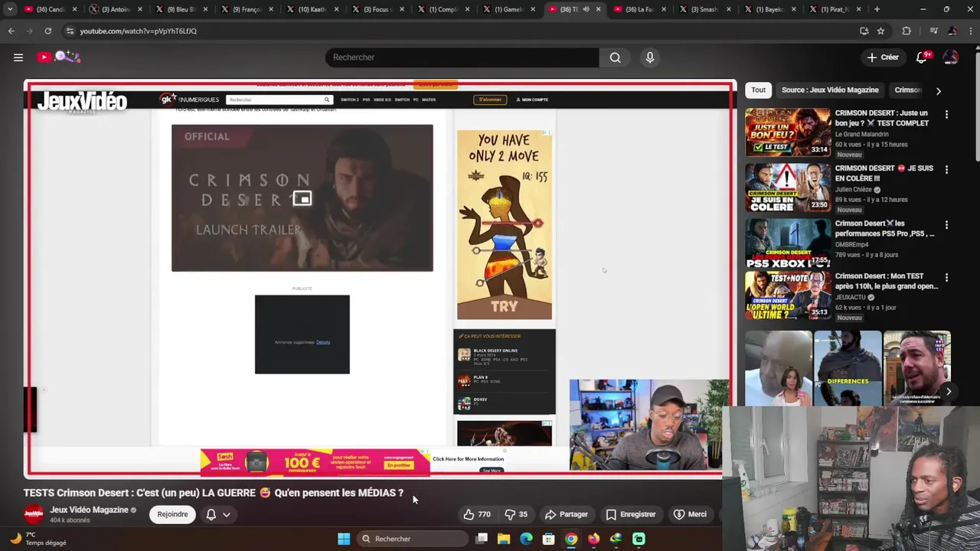Image resolution: width=980 pixels, height=551 pixels.
Task: Toggle channel notification bell under video
Action: [211, 514]
